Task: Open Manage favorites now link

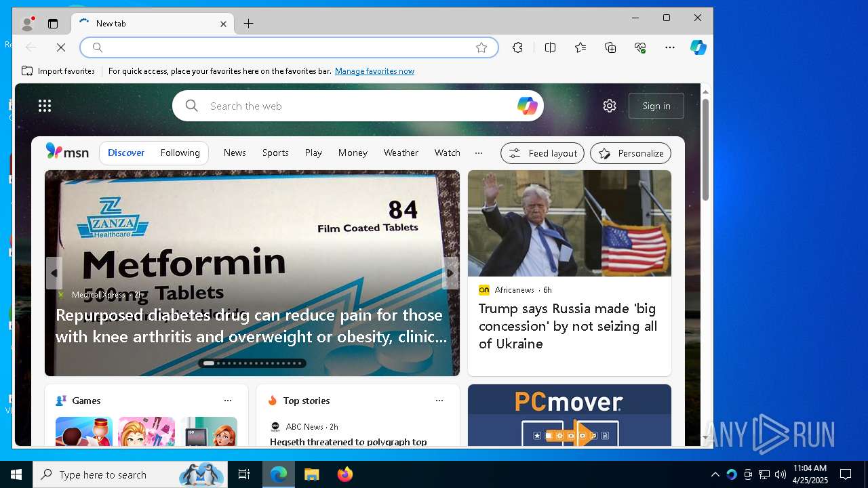Action: tap(374, 71)
